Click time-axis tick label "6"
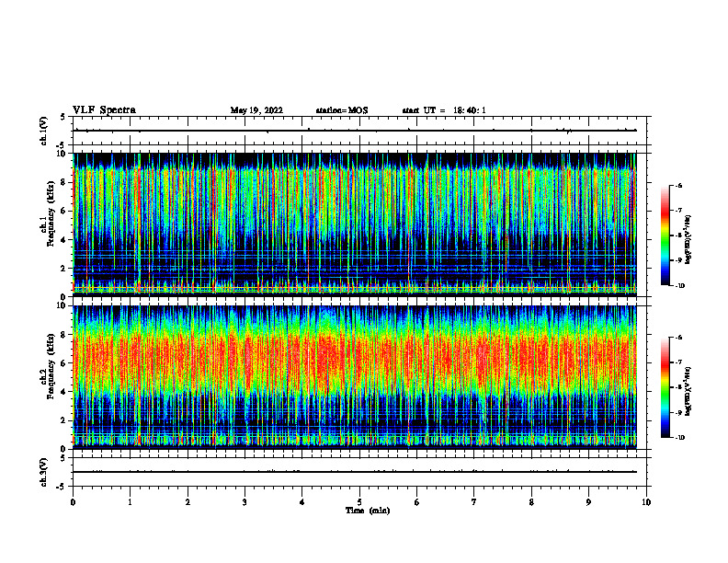The width and height of the screenshot is (728, 563). click(417, 502)
